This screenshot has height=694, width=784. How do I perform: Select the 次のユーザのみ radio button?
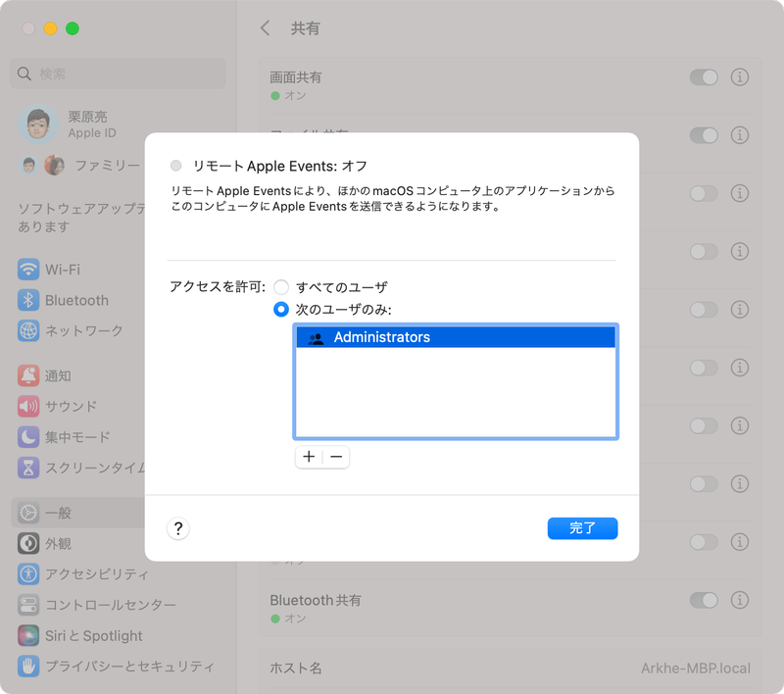pyautogui.click(x=281, y=309)
